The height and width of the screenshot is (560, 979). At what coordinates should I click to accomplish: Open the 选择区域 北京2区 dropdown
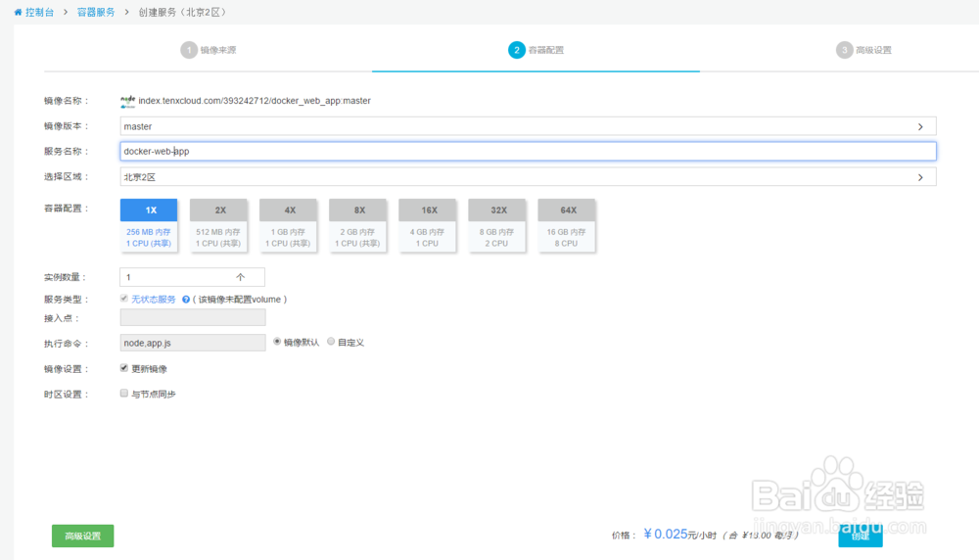[x=528, y=177]
